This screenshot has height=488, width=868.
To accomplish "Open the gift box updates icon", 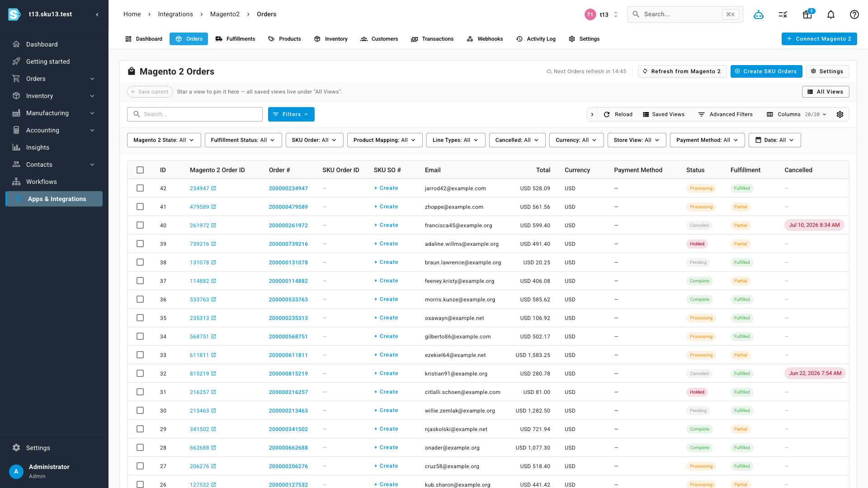I will pos(807,14).
